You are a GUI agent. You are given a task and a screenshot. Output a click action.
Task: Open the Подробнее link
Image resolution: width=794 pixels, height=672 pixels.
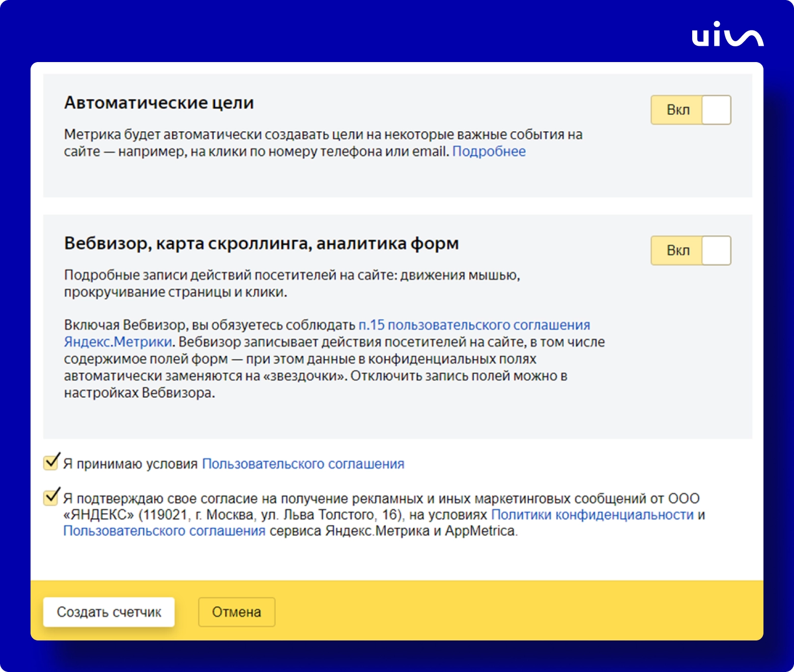click(489, 152)
